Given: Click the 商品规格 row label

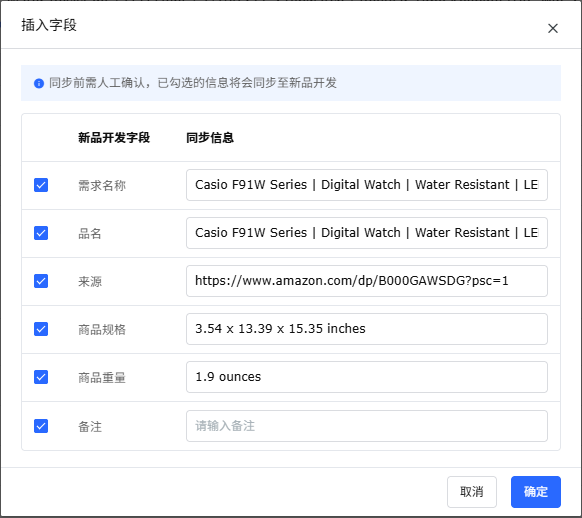Looking at the screenshot, I should coord(102,330).
